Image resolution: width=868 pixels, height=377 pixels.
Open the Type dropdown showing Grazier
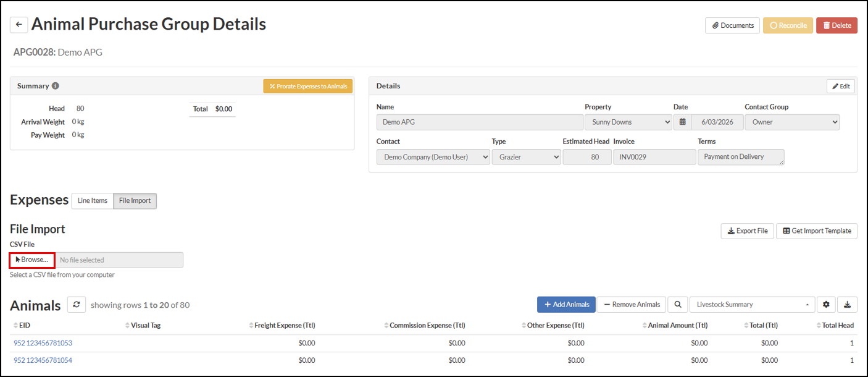(526, 157)
